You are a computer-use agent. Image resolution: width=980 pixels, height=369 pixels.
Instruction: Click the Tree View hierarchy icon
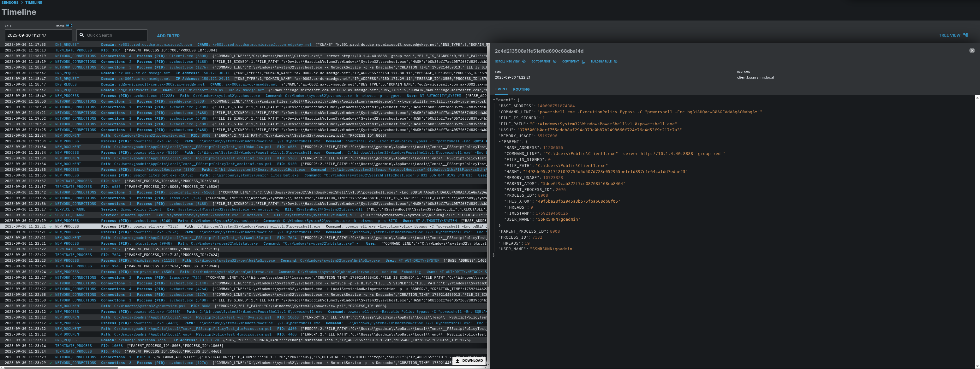click(965, 35)
